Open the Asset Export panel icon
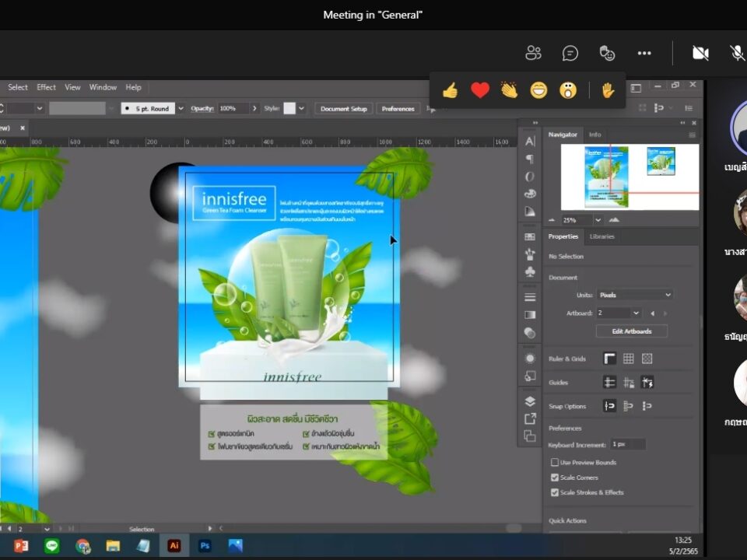The height and width of the screenshot is (560, 747). click(x=530, y=418)
